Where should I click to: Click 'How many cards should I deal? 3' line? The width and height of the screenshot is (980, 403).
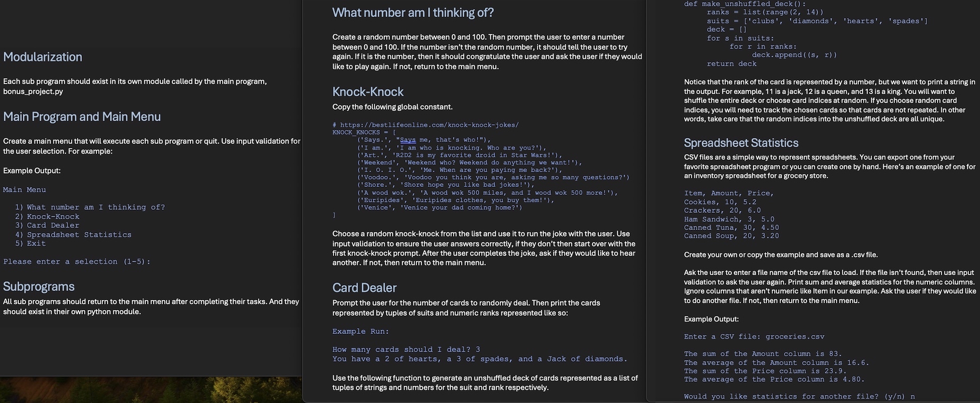click(x=406, y=349)
